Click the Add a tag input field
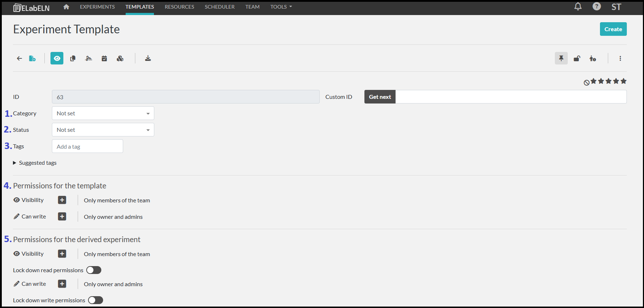The height and width of the screenshot is (308, 644). tap(87, 146)
